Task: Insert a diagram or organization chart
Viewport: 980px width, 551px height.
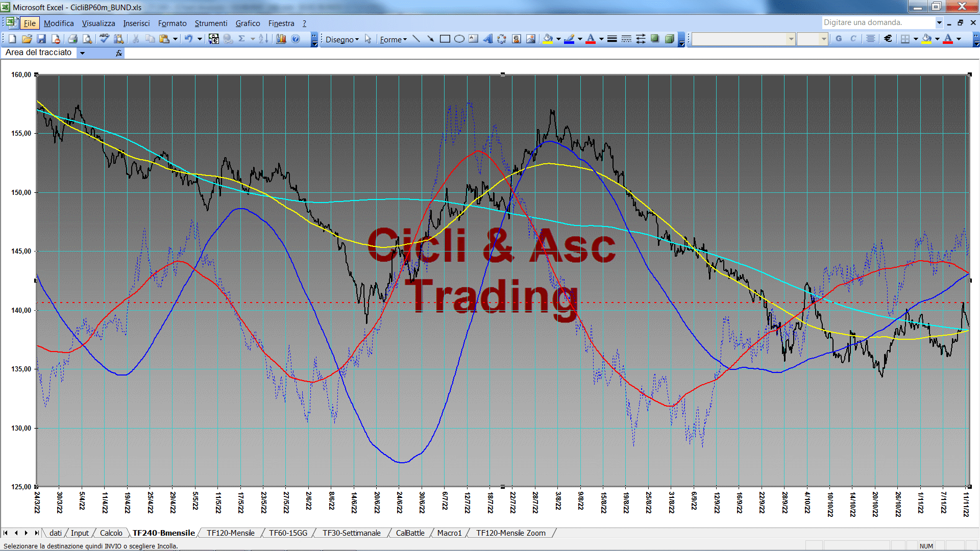Action: tap(502, 39)
